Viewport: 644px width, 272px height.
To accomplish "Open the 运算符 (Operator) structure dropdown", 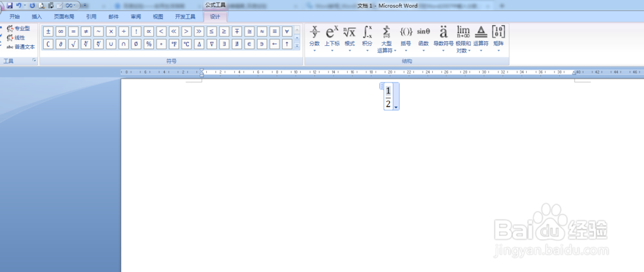I will 480,39.
